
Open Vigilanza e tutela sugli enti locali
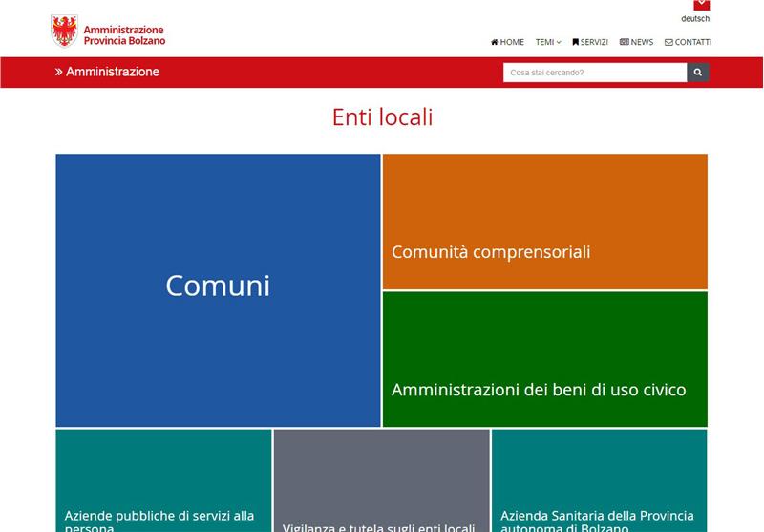tap(381, 479)
